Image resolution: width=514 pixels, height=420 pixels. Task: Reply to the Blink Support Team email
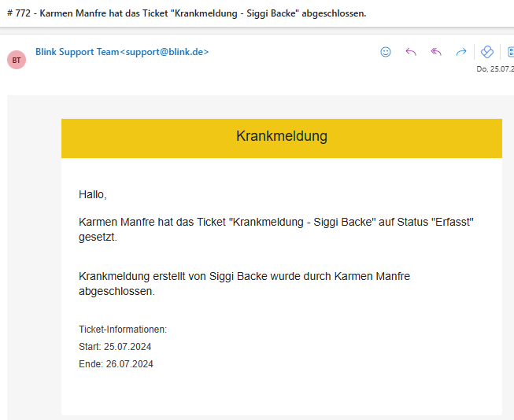410,52
